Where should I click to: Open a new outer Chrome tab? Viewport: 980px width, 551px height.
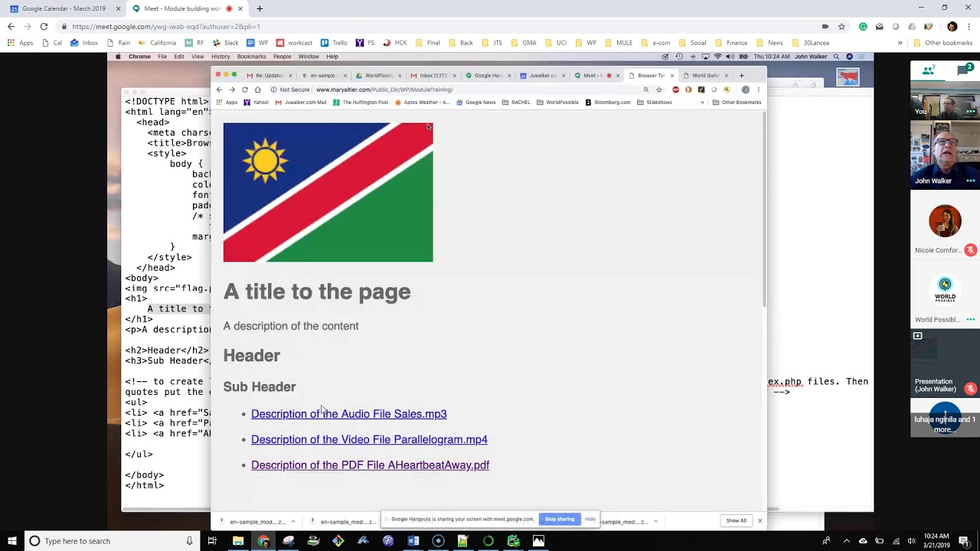pyautogui.click(x=260, y=8)
